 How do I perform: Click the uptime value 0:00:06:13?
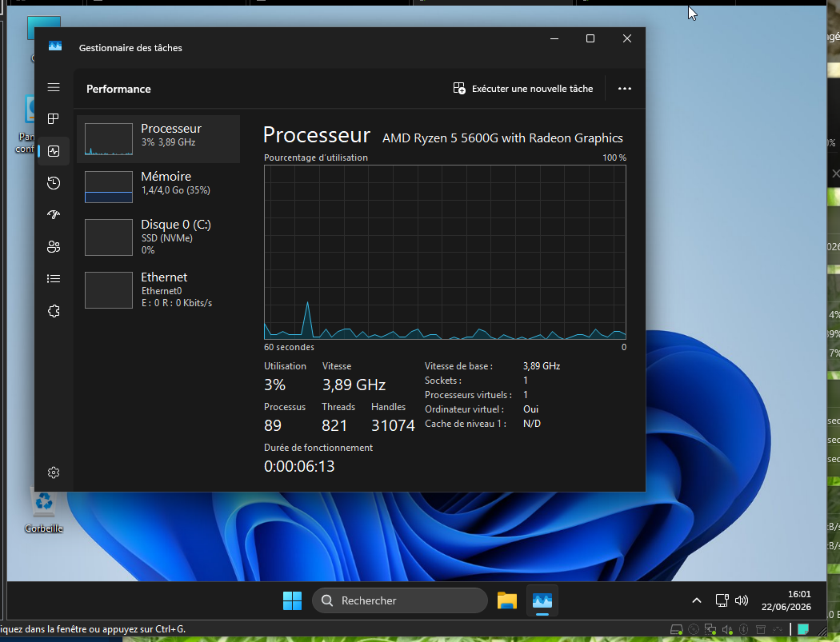[299, 466]
